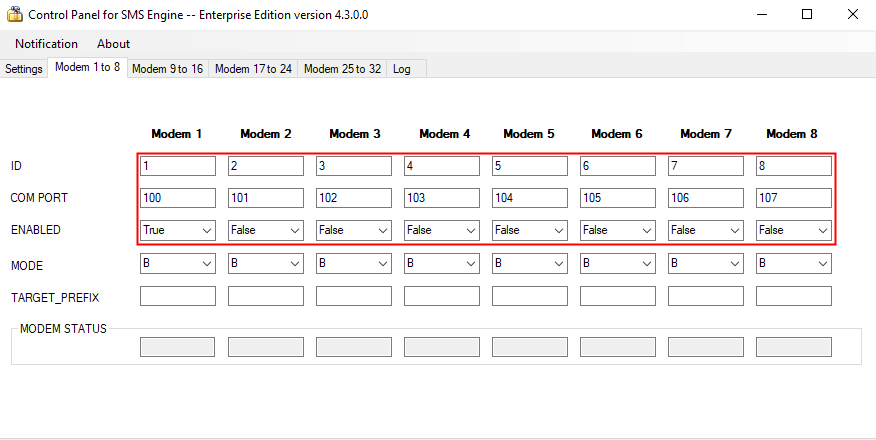Switch to the Settings tab
Image resolution: width=876 pixels, height=440 pixels.
click(x=24, y=69)
